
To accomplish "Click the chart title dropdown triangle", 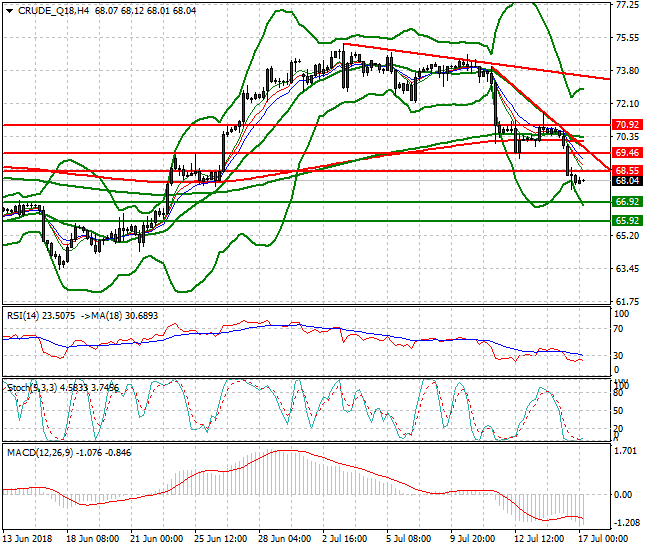I will tap(10, 11).
